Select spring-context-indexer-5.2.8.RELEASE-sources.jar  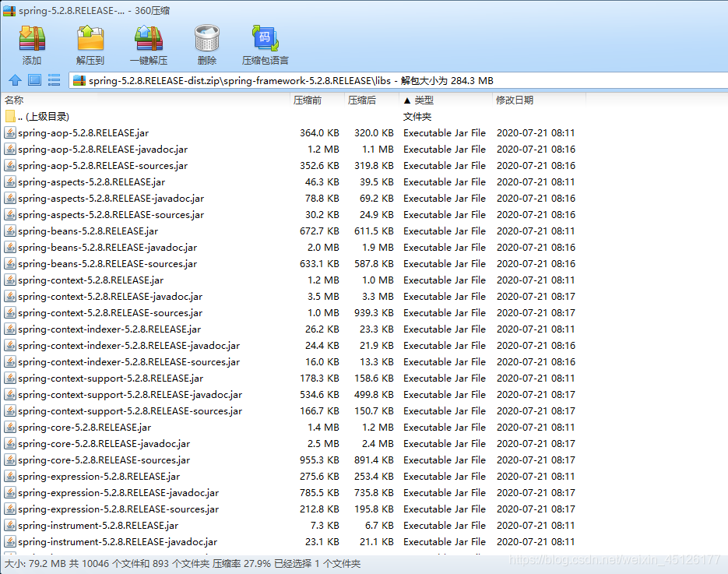click(x=128, y=362)
